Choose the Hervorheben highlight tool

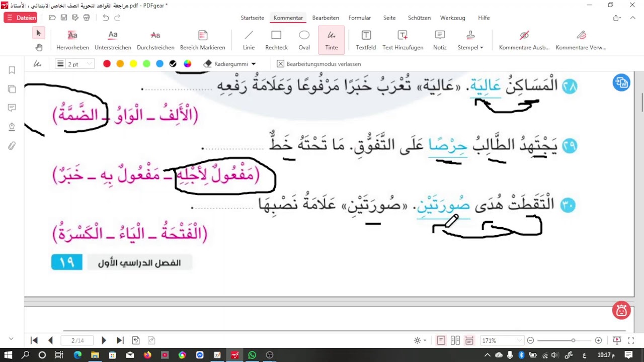[x=72, y=41]
